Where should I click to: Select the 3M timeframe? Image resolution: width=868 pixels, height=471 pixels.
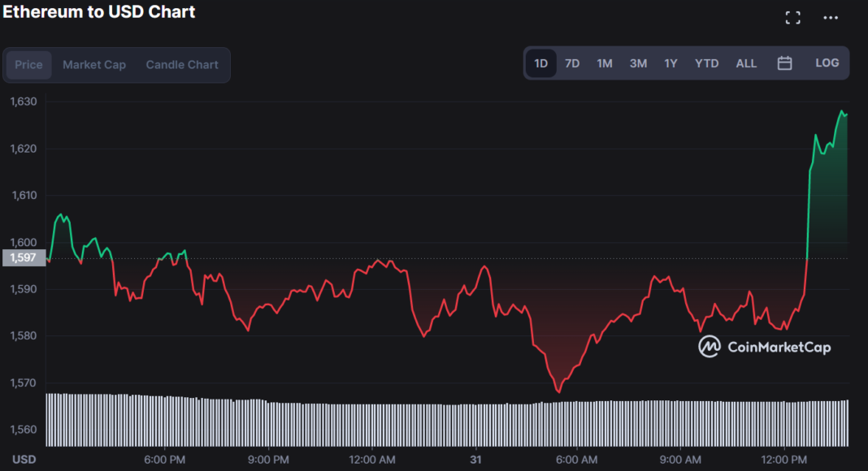pyautogui.click(x=637, y=62)
